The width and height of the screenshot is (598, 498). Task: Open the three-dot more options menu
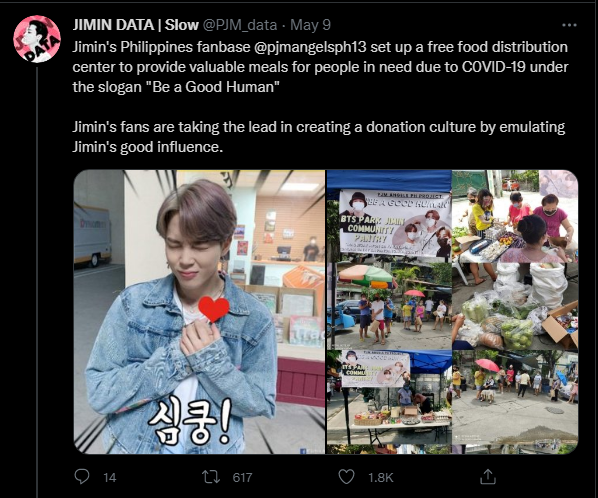point(569,25)
